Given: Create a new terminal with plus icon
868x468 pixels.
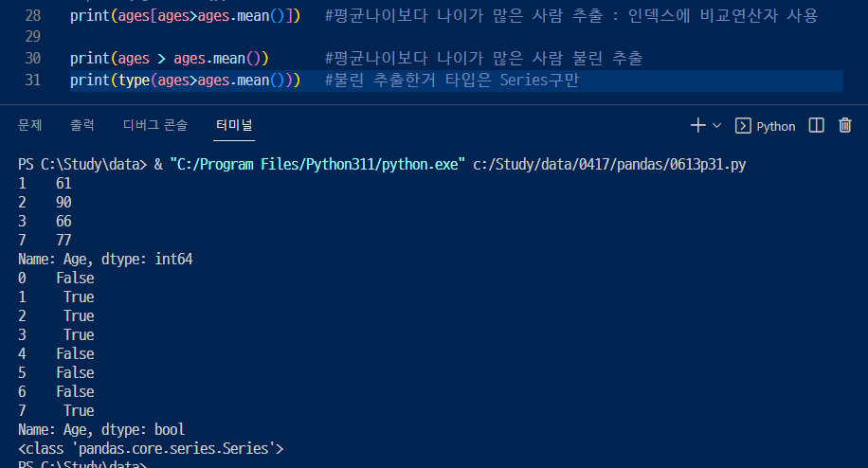Looking at the screenshot, I should [697, 126].
